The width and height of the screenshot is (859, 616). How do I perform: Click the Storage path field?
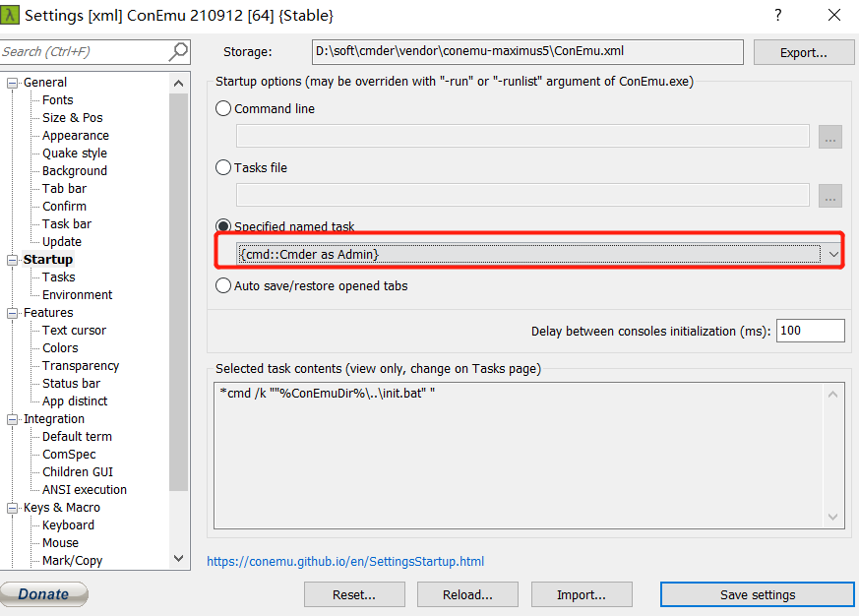[x=527, y=52]
